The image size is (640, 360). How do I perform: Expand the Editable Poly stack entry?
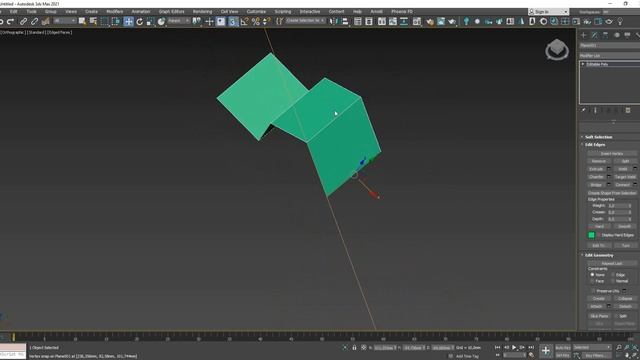point(583,64)
